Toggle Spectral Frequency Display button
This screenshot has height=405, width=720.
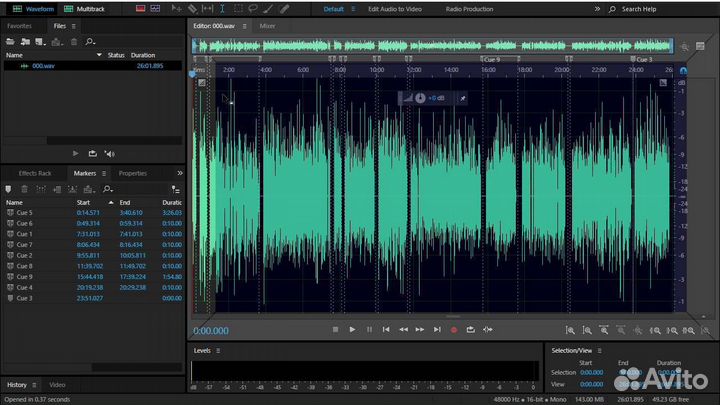coord(141,9)
